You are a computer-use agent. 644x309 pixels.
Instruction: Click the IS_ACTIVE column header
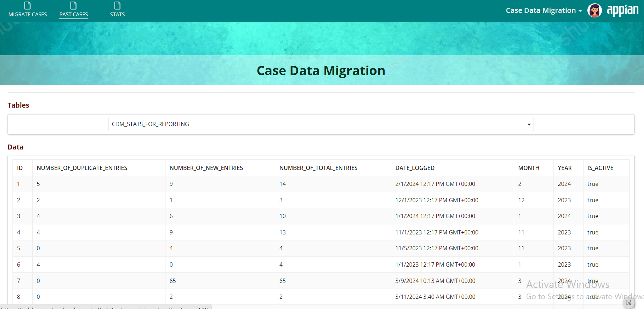coord(600,168)
